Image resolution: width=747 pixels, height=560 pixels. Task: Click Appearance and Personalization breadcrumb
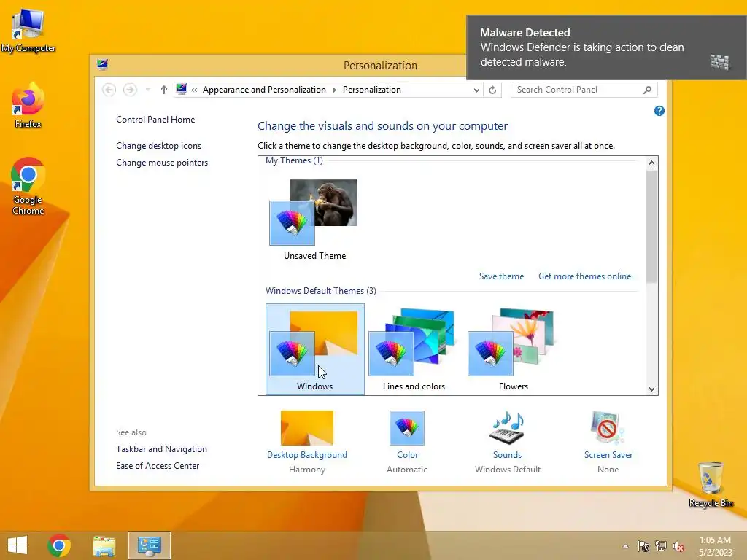(x=264, y=90)
